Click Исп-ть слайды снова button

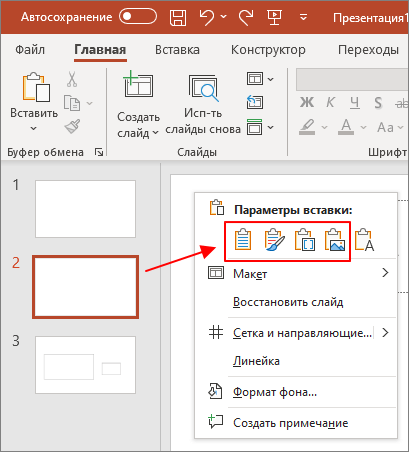tap(203, 104)
